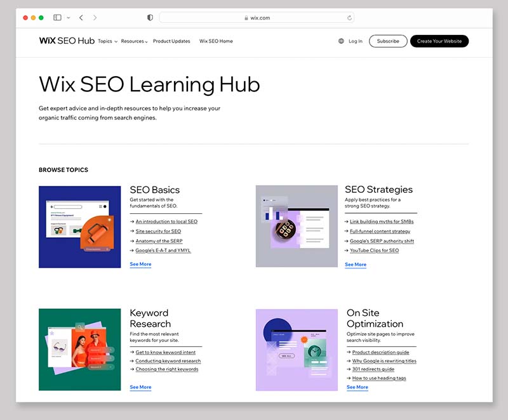This screenshot has width=508, height=420.
Task: Open 301 redirects guide article
Action: tap(373, 369)
